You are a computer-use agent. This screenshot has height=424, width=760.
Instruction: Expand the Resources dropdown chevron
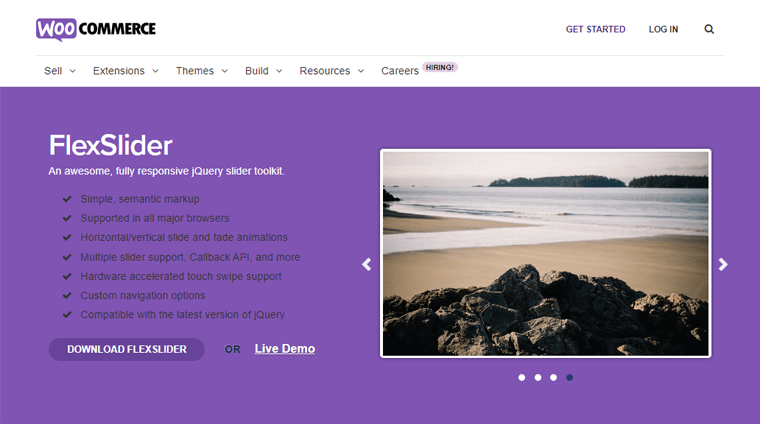pyautogui.click(x=361, y=71)
